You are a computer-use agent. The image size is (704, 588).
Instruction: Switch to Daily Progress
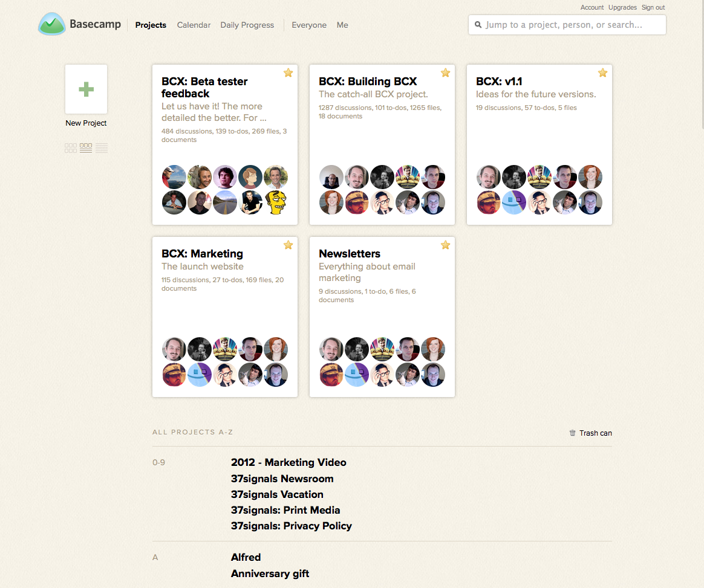tap(247, 25)
